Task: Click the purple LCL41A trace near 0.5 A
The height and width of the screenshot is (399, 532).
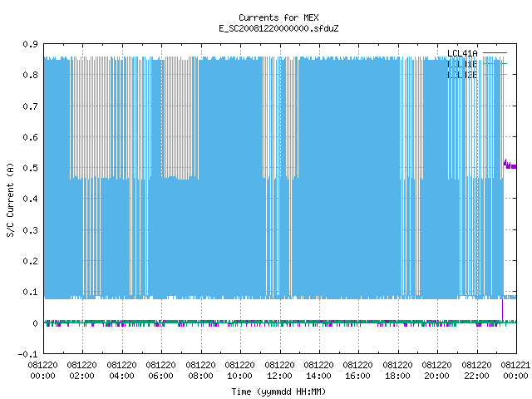Action: tap(510, 165)
